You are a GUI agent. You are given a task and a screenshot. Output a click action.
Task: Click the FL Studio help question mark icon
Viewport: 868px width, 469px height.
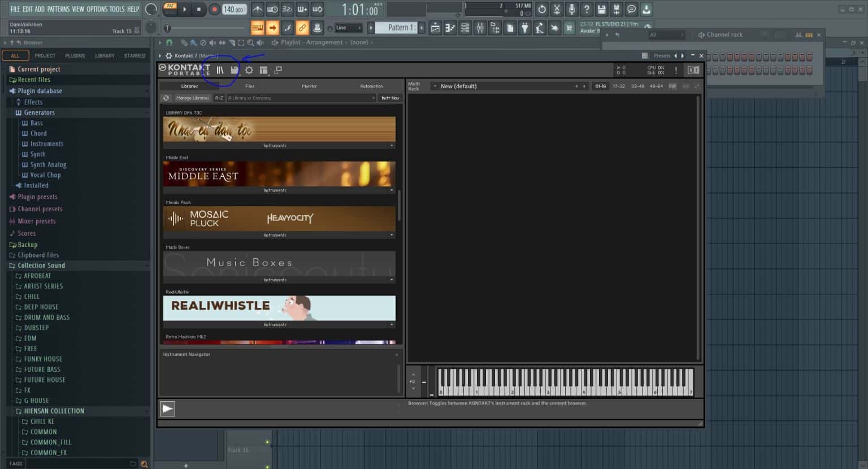(587, 9)
